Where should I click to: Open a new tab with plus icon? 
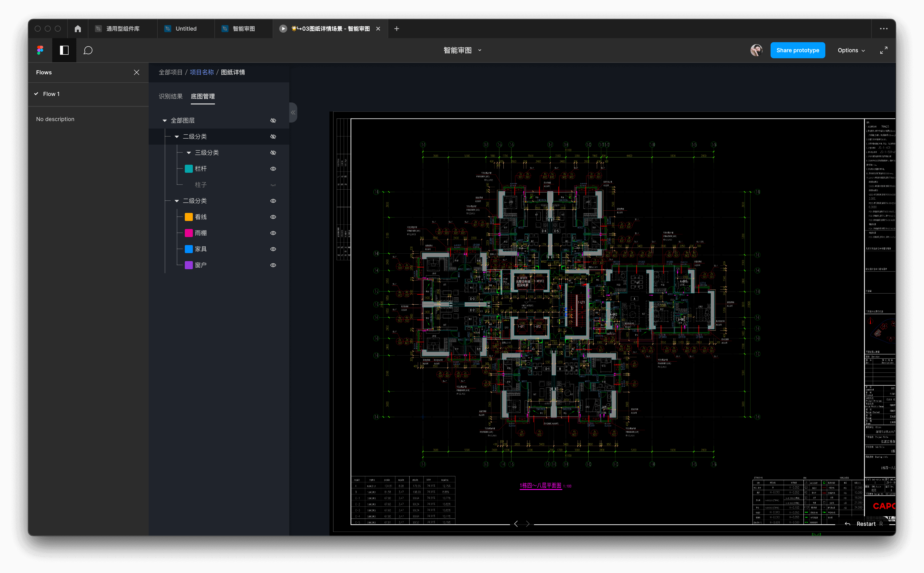point(396,29)
